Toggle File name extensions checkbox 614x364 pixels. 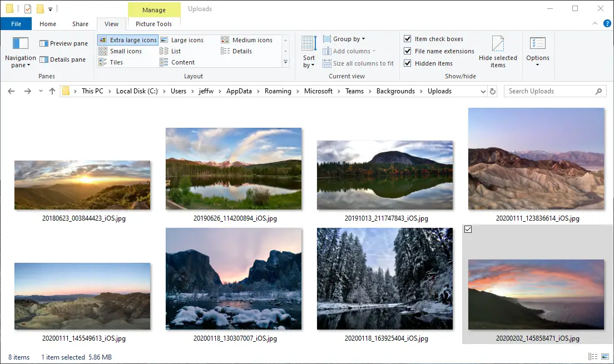(x=408, y=51)
